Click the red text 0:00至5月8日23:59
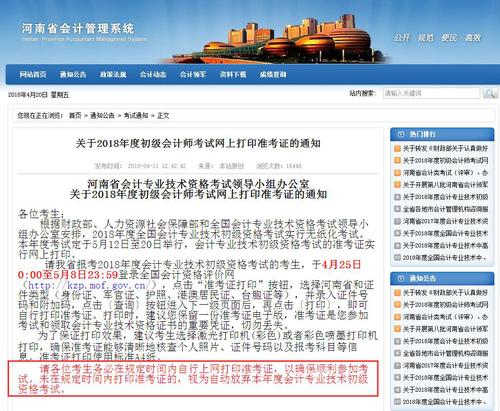Viewport: 500px width, 411px height. (x=68, y=275)
